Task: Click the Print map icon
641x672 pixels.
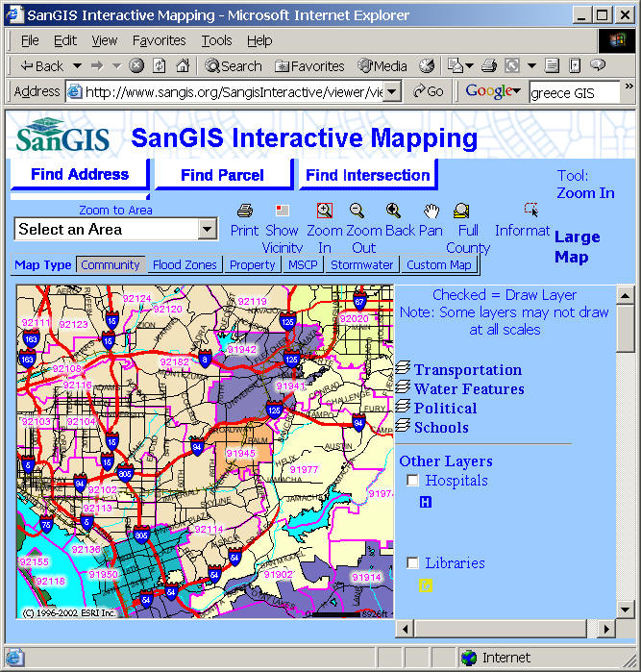Action: tap(245, 211)
